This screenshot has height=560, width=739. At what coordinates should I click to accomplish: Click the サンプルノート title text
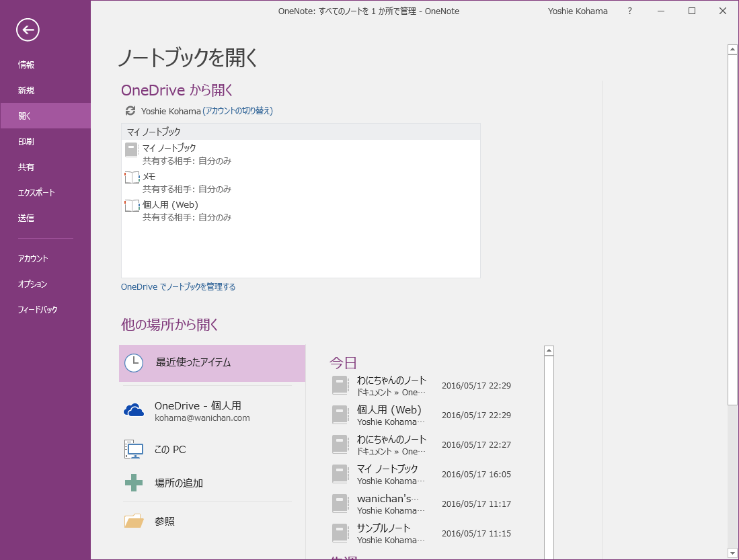384,528
